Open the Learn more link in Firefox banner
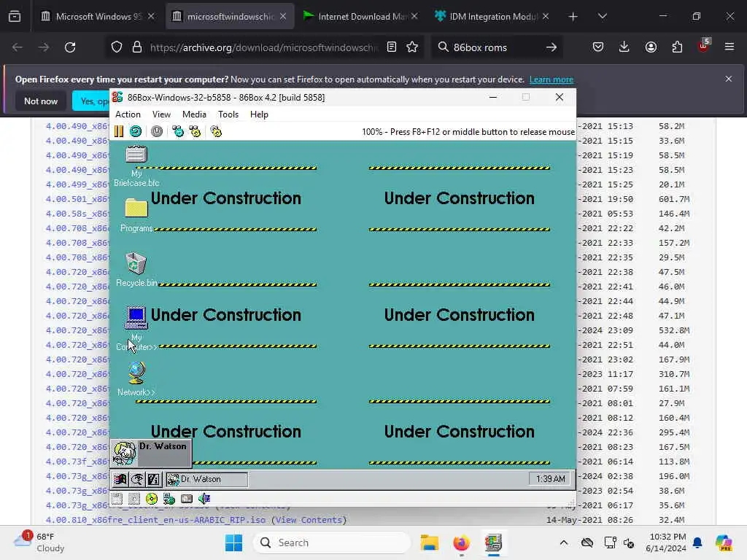 pyautogui.click(x=551, y=79)
